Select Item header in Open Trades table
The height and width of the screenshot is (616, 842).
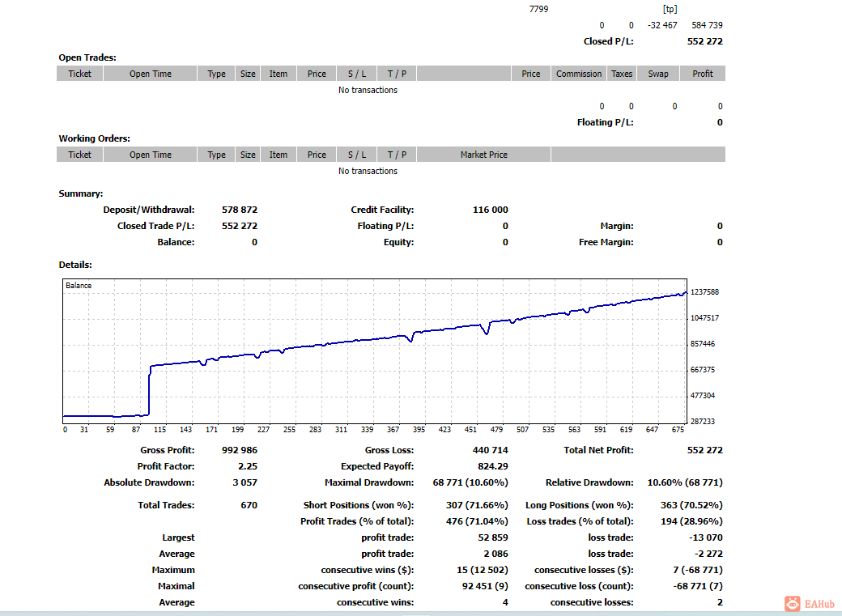coord(279,74)
